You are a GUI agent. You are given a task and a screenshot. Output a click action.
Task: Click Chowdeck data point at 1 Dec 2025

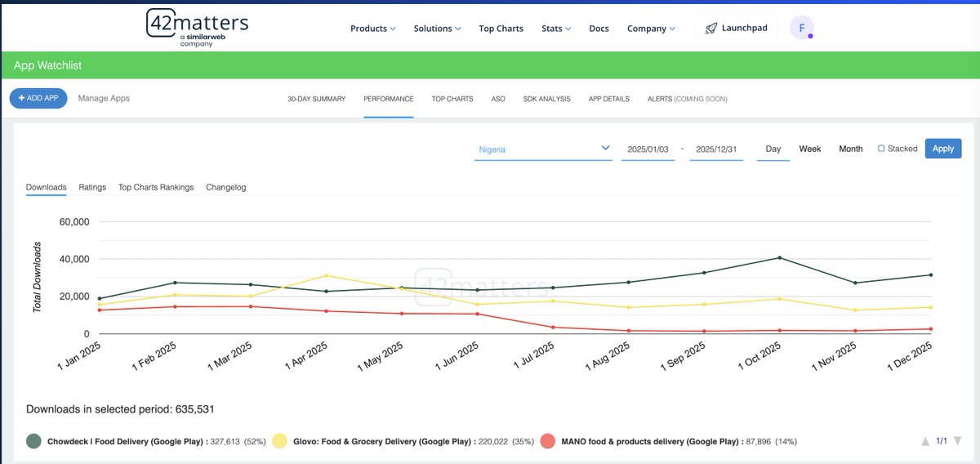(930, 275)
